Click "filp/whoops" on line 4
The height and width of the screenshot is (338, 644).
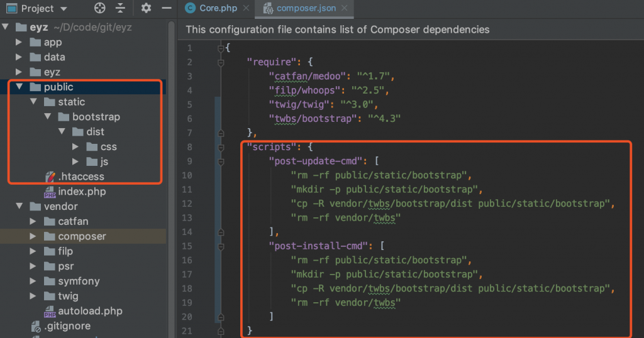(305, 90)
